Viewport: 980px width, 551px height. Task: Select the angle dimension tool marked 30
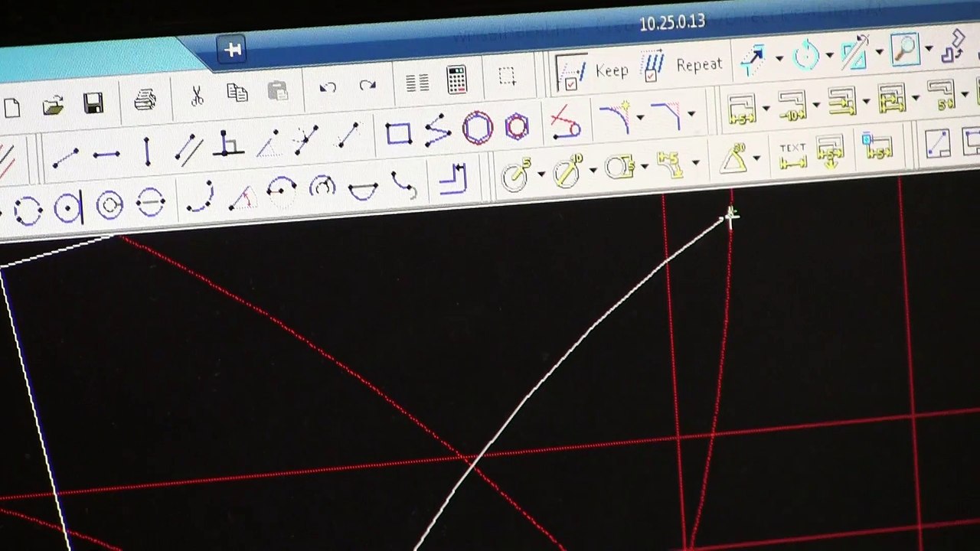click(x=733, y=158)
